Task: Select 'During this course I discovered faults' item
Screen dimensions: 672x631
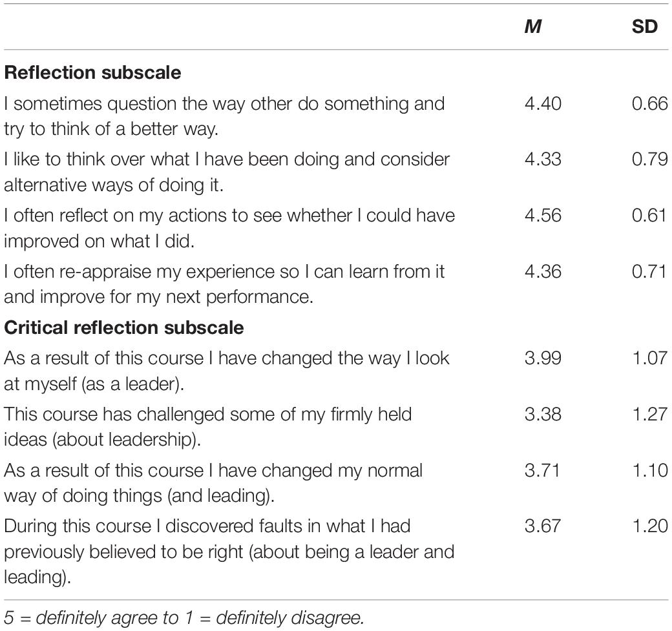Action: tap(229, 552)
